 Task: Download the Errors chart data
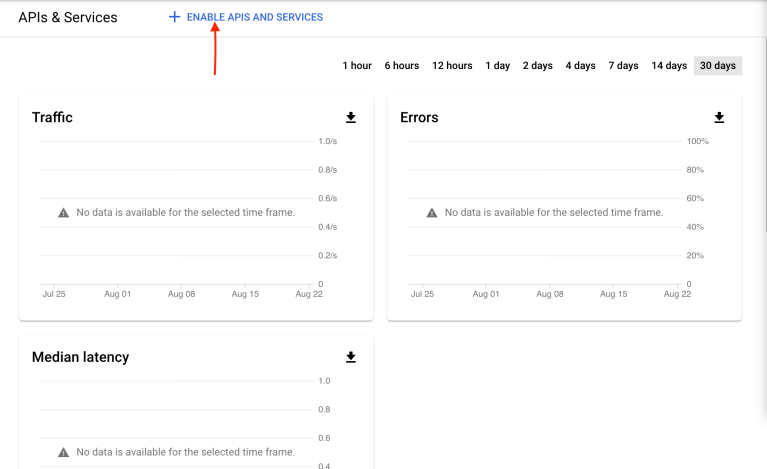(x=719, y=117)
